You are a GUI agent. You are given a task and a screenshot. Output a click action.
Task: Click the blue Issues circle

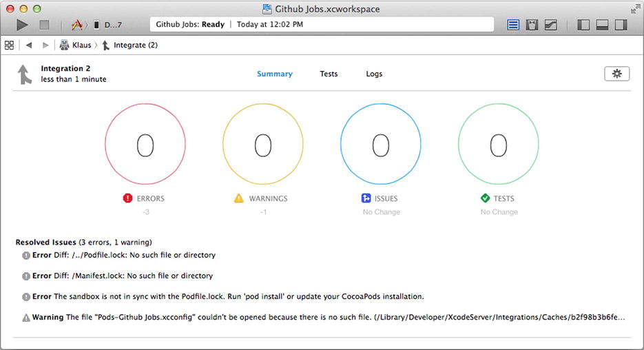click(x=381, y=144)
